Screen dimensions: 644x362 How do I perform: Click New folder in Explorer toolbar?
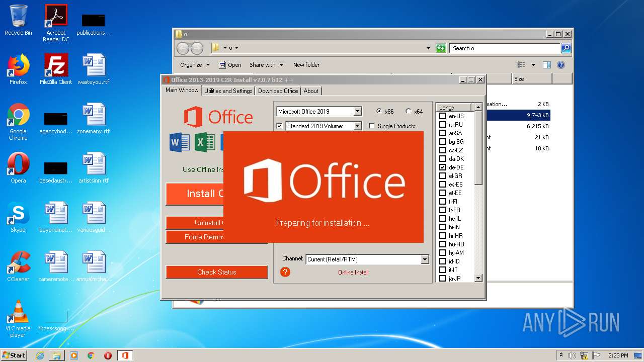[306, 65]
